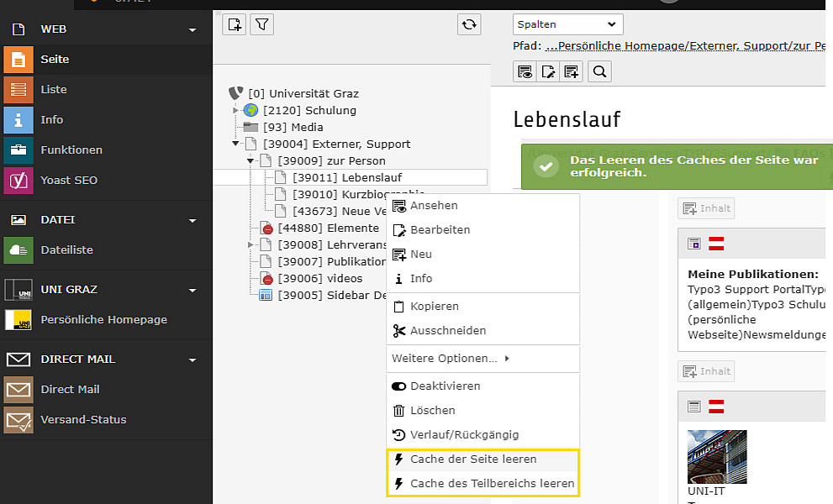Click the new page icon above tree
Viewport: 833px width, 504px height.
point(235,24)
